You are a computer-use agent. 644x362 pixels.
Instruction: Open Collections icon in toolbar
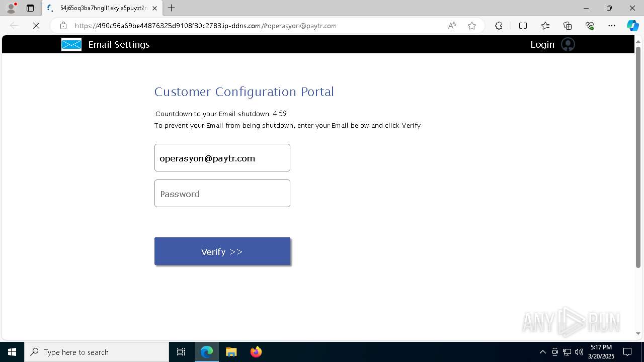point(568,26)
